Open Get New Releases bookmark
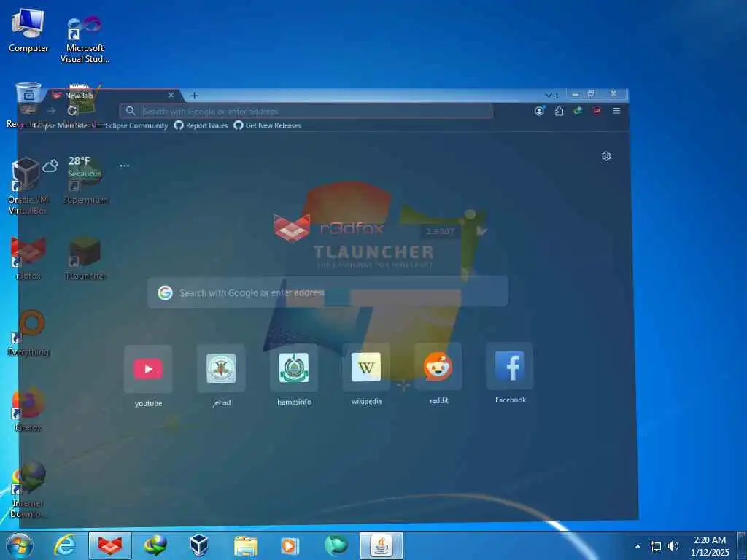 click(x=267, y=125)
